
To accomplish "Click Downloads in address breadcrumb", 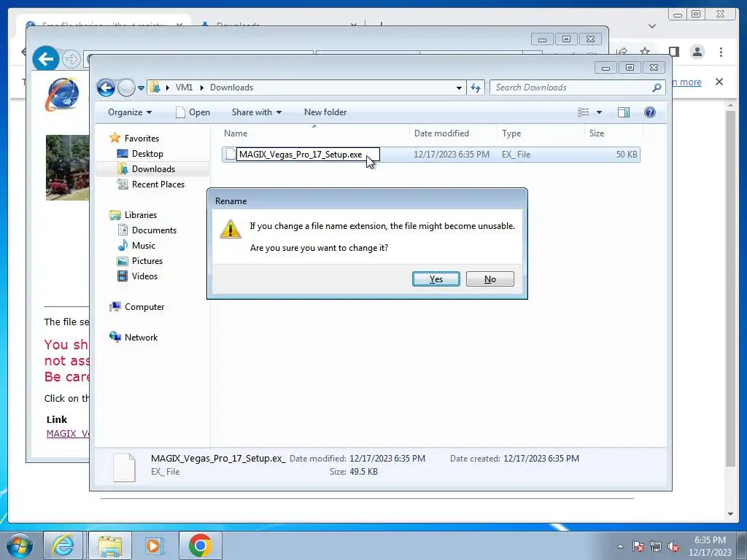I will [231, 87].
